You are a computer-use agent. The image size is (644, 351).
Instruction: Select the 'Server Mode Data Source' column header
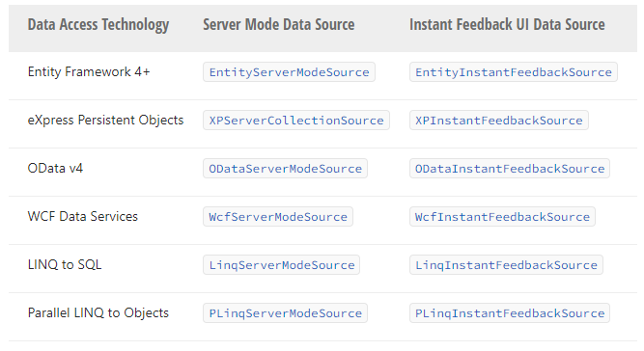[279, 25]
